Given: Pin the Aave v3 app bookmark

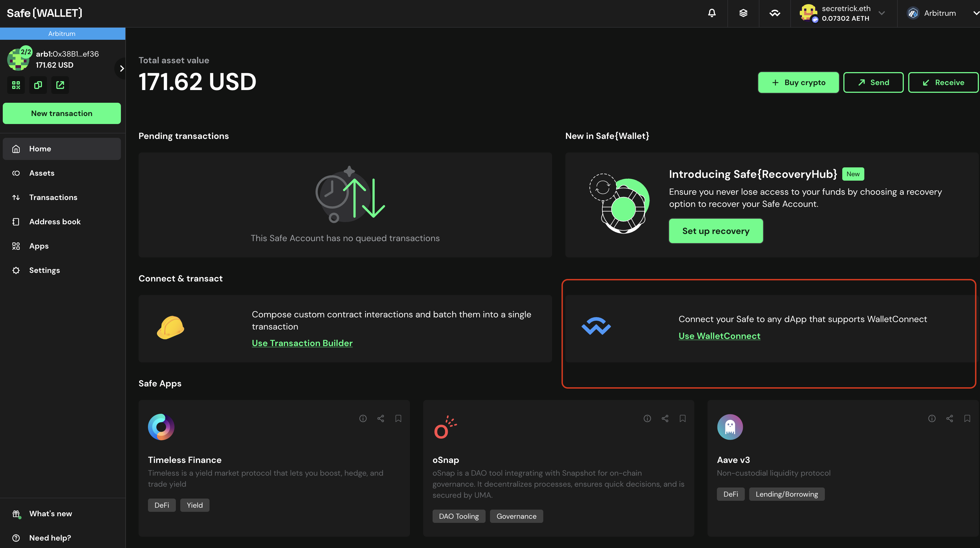Looking at the screenshot, I should (x=967, y=419).
